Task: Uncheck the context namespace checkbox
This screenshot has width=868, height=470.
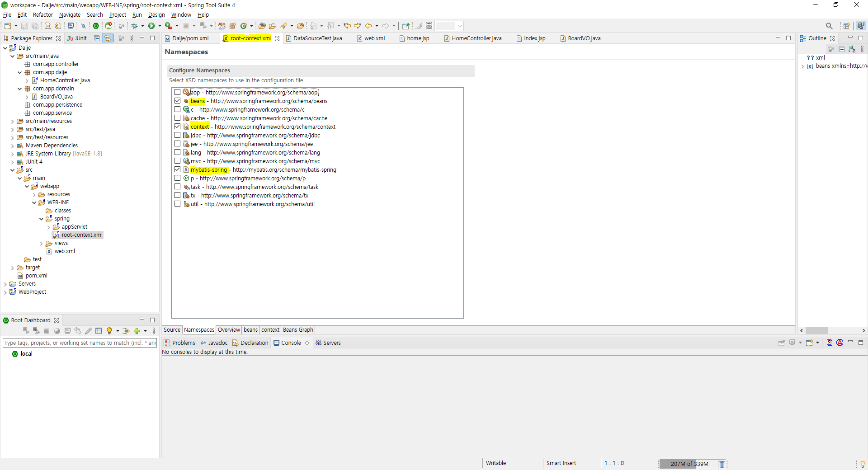Action: [x=178, y=127]
